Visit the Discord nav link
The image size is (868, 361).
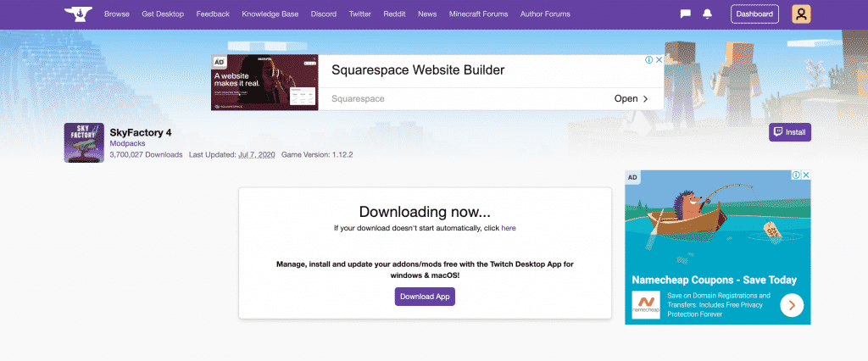(x=323, y=14)
